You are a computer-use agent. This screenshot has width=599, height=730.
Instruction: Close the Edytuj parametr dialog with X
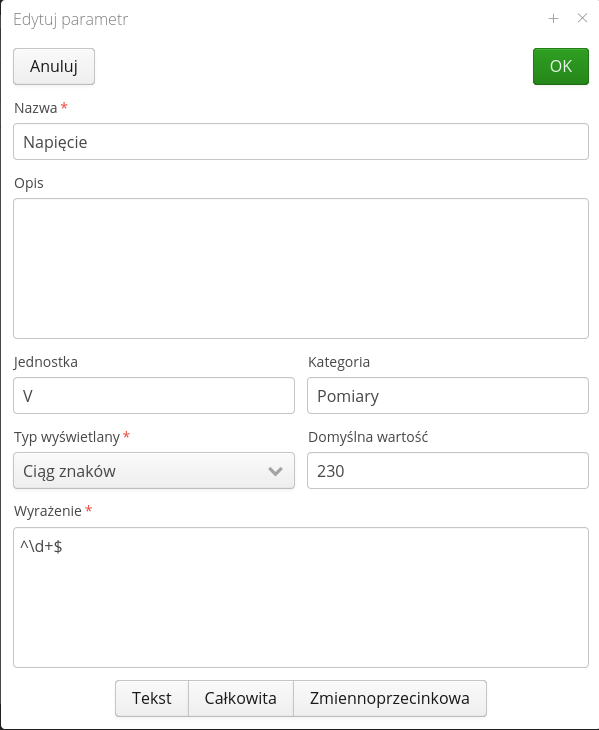coord(582,18)
